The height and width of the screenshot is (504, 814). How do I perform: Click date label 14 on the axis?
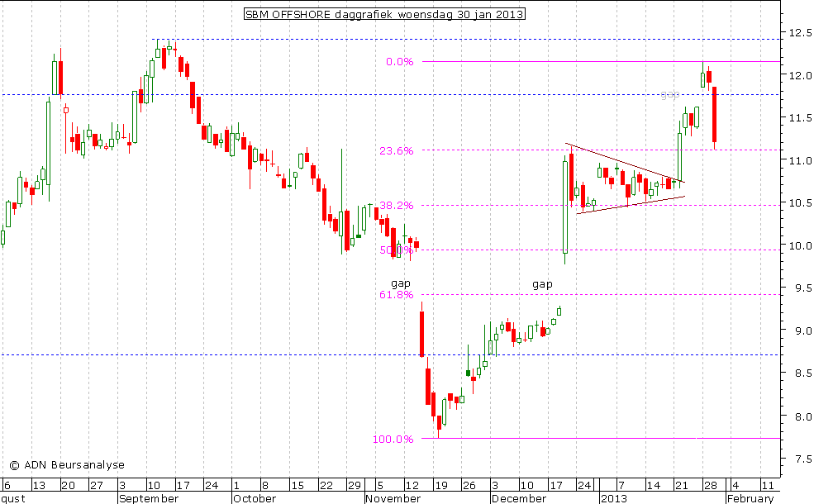[654, 486]
